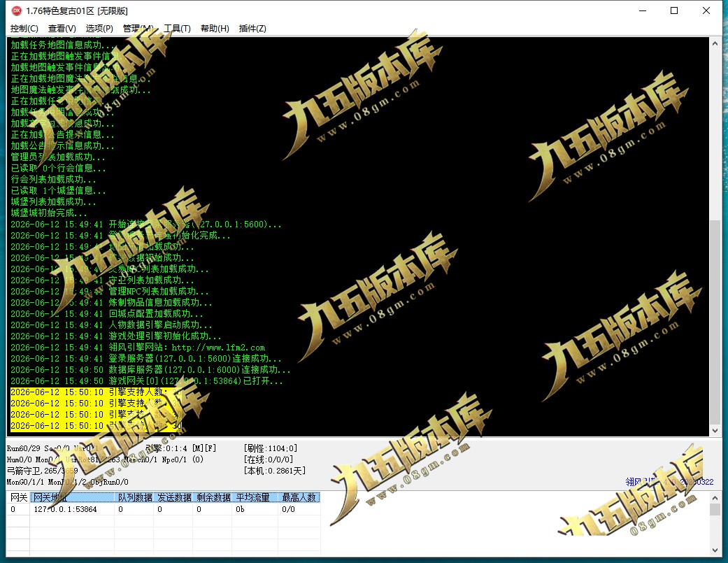Viewport: 728px width, 563px height.
Task: Click the 剩余数据 column header
Action: (x=213, y=497)
